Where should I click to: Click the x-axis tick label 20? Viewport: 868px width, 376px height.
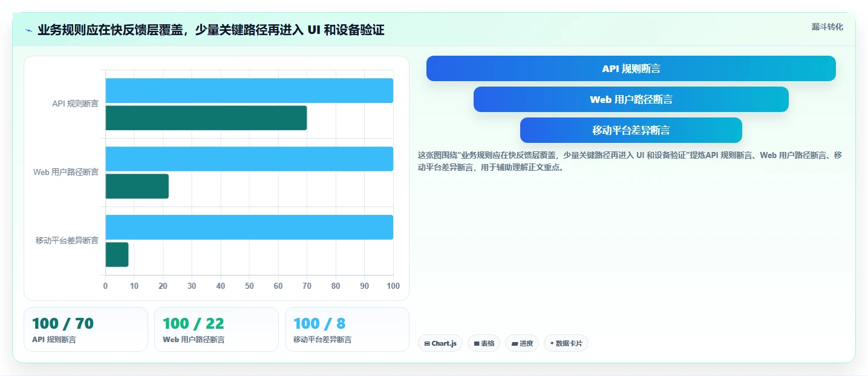[163, 286]
